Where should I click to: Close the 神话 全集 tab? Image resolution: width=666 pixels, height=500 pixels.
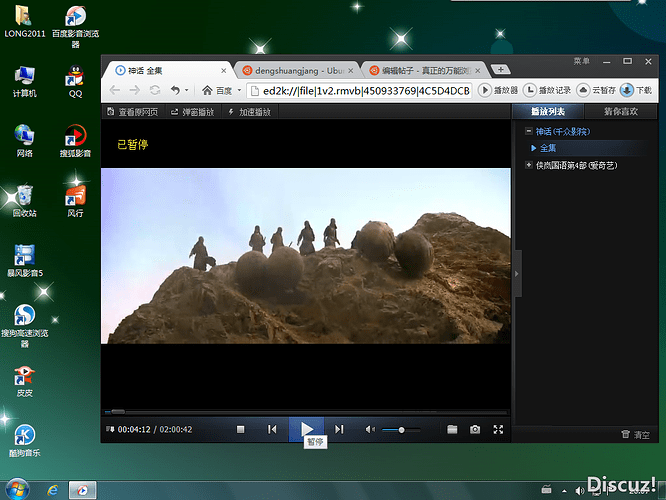(223, 71)
